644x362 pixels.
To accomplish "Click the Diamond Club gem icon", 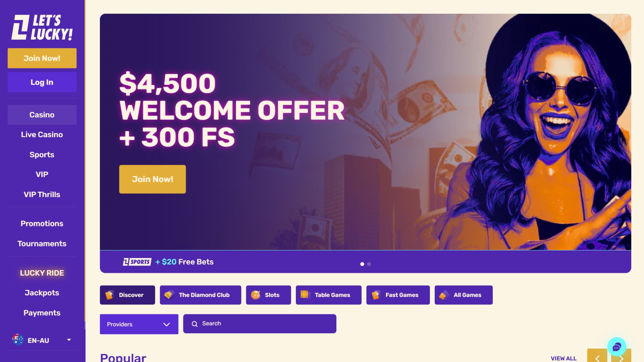I will point(169,295).
